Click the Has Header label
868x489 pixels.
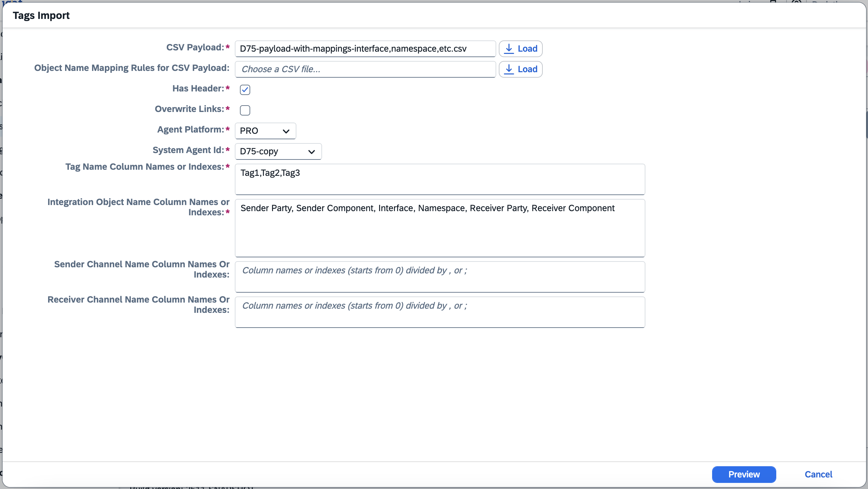198,89
